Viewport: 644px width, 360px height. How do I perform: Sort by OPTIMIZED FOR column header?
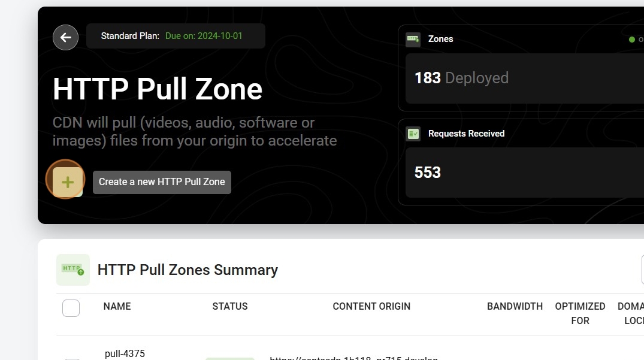[x=580, y=314]
